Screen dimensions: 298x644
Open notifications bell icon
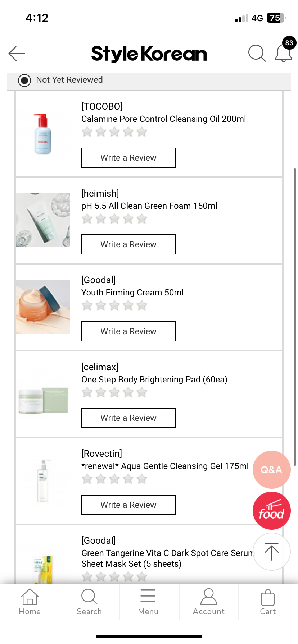[284, 54]
